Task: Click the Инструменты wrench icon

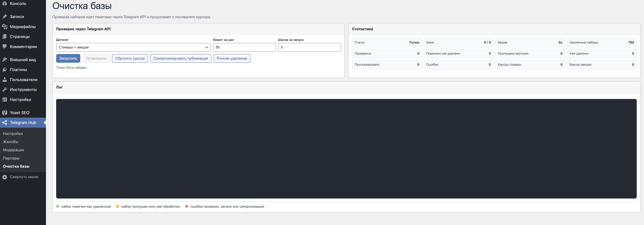Action: pos(5,90)
